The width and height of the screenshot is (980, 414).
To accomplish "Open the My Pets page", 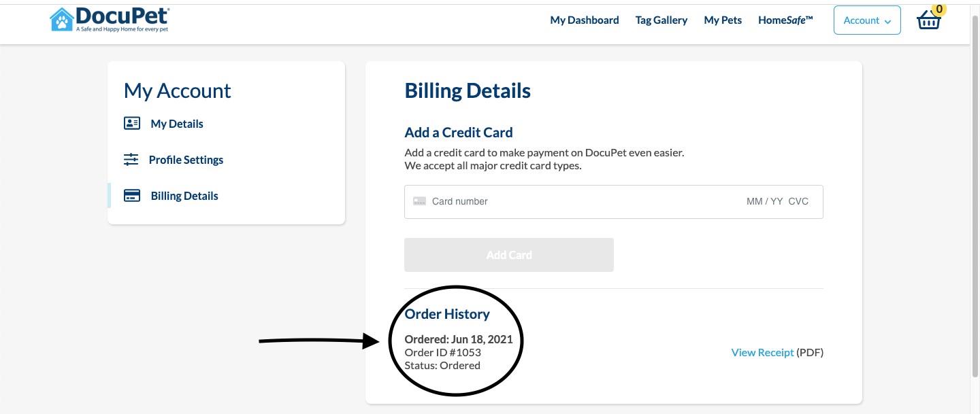I will click(x=723, y=20).
